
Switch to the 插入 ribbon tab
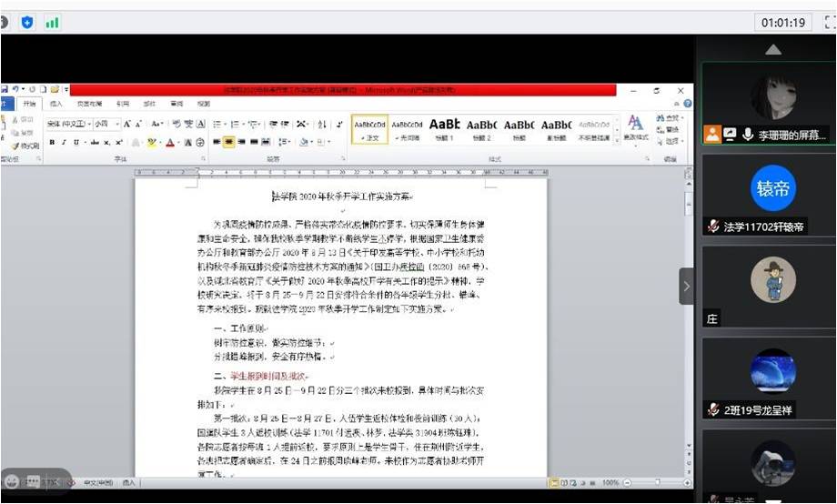point(56,105)
